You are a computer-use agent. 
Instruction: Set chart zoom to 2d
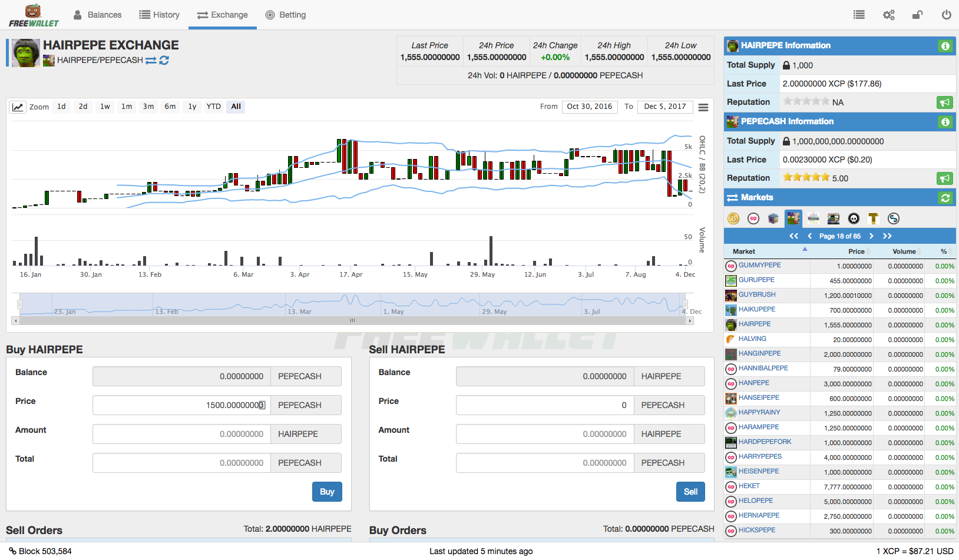[83, 107]
